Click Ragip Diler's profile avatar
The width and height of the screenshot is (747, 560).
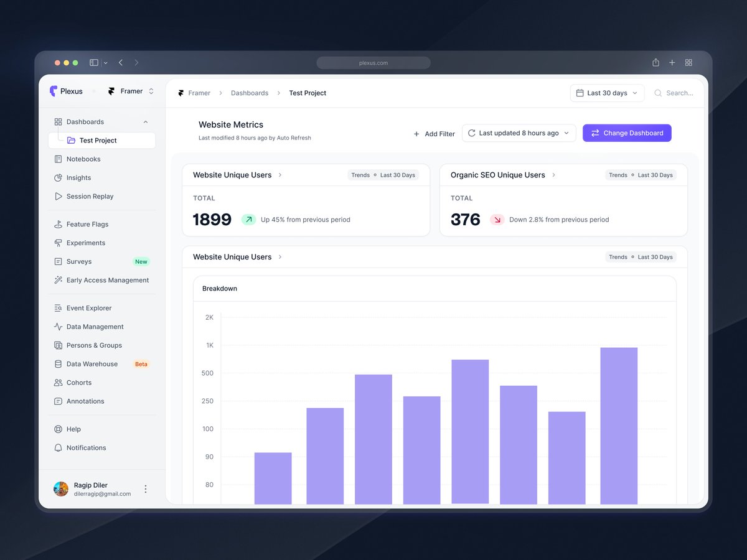(x=61, y=489)
